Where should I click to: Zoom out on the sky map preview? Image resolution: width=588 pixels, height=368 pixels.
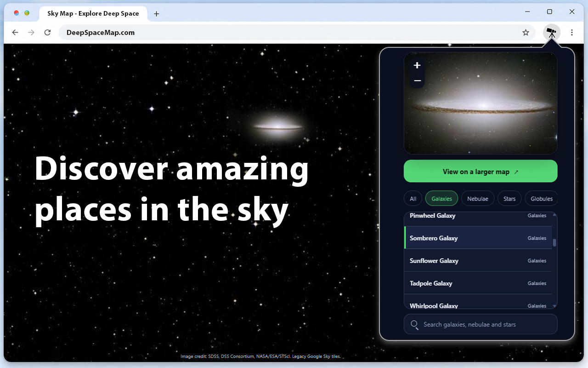[x=417, y=80]
